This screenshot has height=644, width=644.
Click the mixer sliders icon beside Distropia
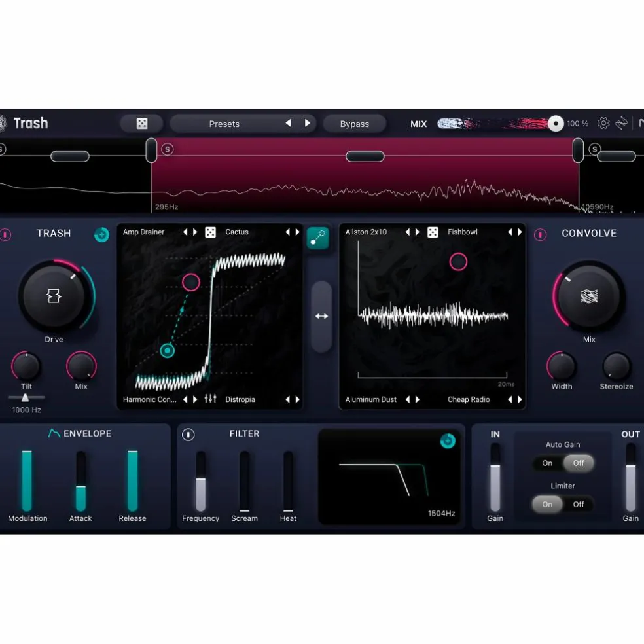210,399
